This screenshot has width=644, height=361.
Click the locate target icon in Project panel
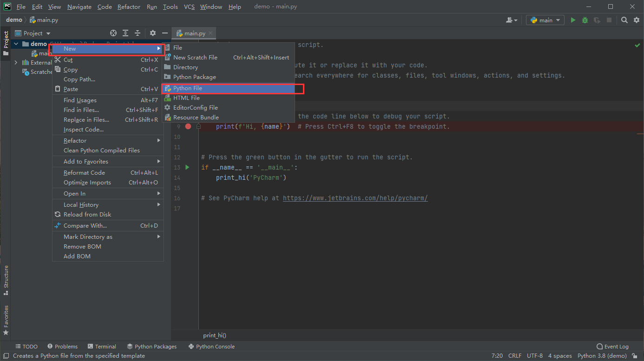(x=113, y=33)
